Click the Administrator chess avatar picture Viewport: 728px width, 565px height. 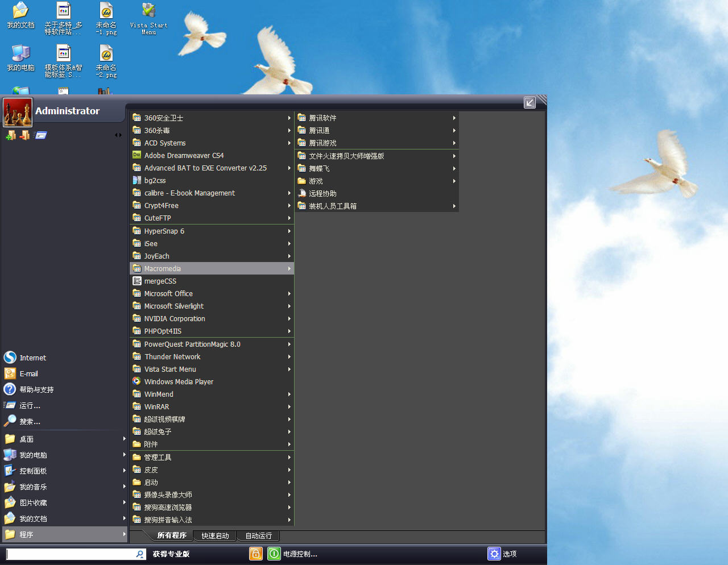click(18, 112)
